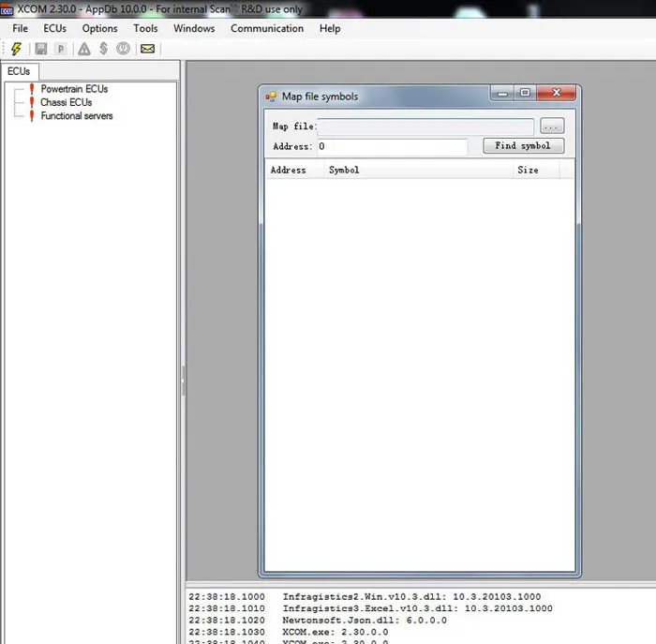This screenshot has width=656, height=644.
Task: Click the yellow lightning bolt toolbar icon
Action: (16, 49)
